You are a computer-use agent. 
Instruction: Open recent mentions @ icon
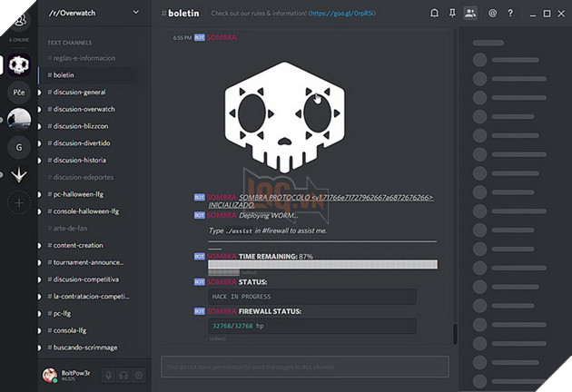point(492,14)
